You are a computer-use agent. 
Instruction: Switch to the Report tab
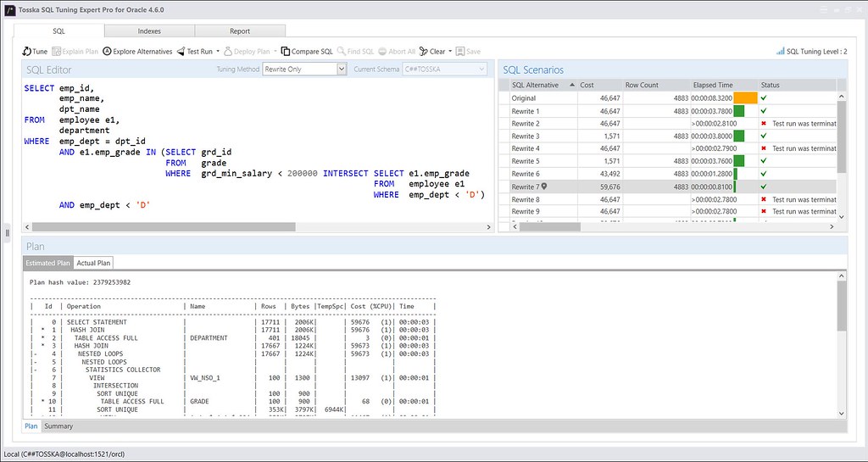coord(240,31)
